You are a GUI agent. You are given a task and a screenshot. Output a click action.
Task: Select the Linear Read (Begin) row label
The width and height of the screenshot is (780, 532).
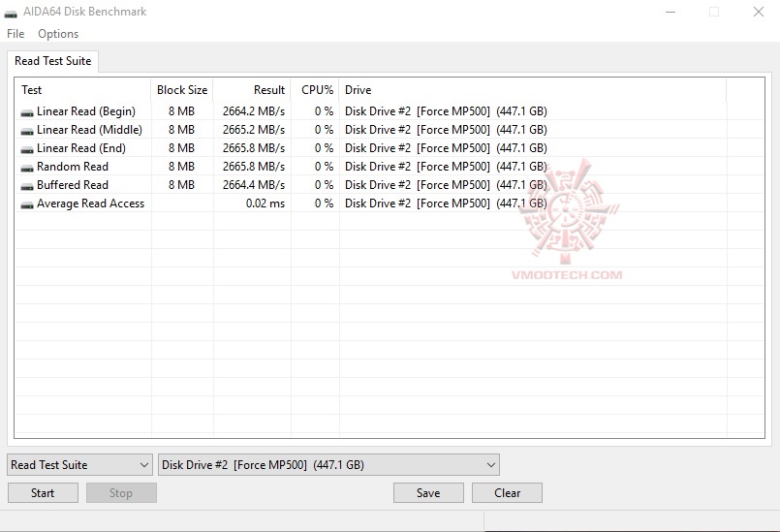pos(86,111)
